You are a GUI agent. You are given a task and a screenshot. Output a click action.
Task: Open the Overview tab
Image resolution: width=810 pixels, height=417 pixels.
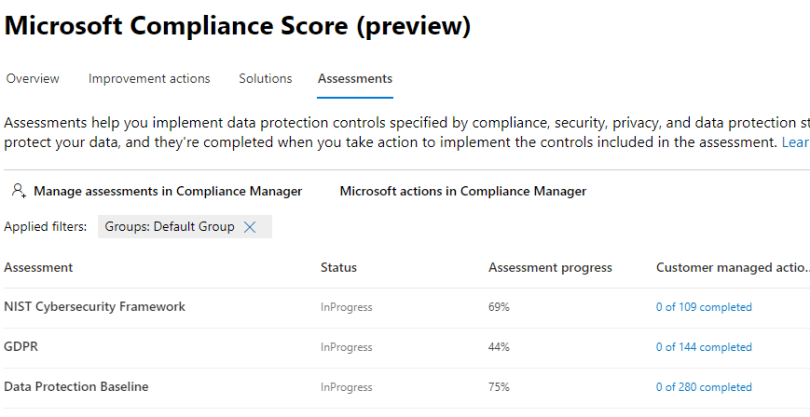pyautogui.click(x=32, y=79)
